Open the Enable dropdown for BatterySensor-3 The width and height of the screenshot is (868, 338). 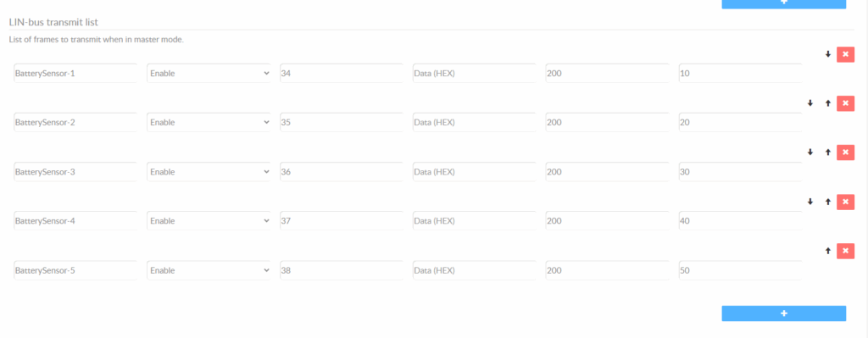(x=209, y=172)
